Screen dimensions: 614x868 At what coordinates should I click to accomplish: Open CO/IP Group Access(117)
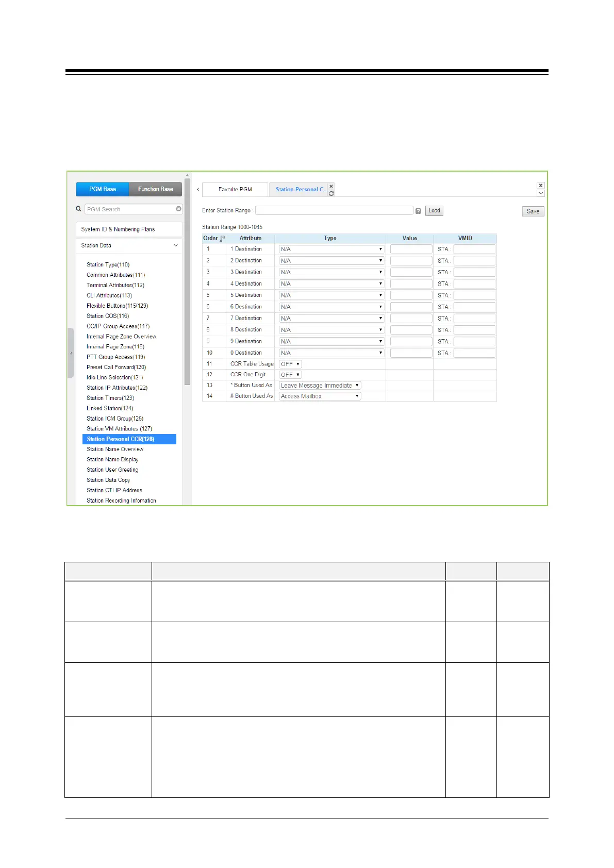(x=118, y=326)
